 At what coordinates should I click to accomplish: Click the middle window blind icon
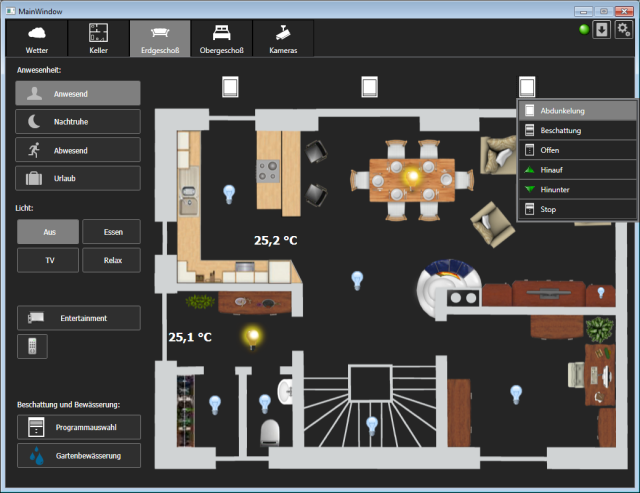tap(369, 87)
